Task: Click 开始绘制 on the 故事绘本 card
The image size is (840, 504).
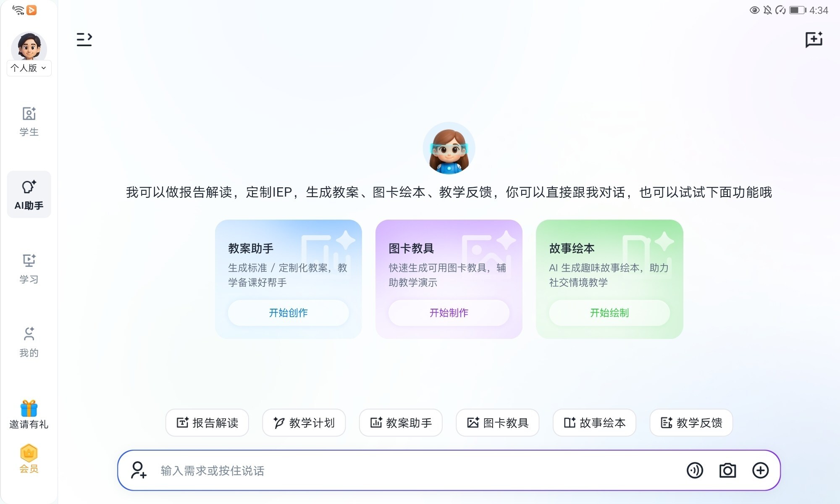Action: coord(609,313)
